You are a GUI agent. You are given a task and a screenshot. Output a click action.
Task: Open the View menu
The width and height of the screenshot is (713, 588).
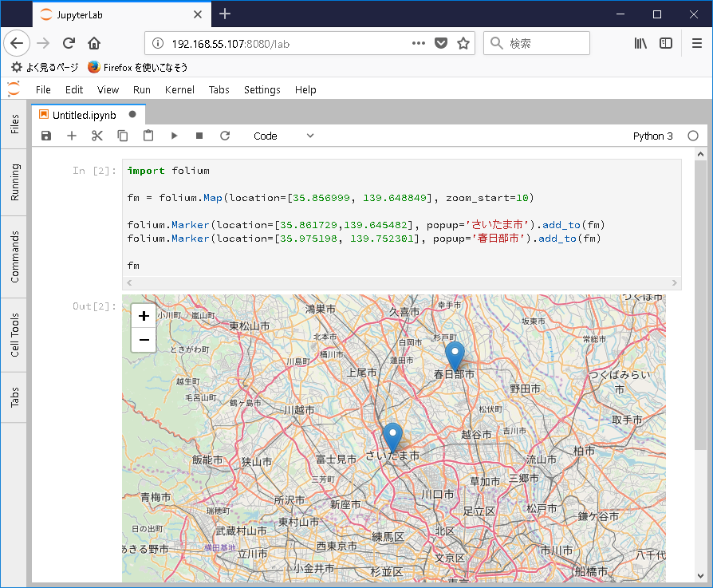point(108,89)
